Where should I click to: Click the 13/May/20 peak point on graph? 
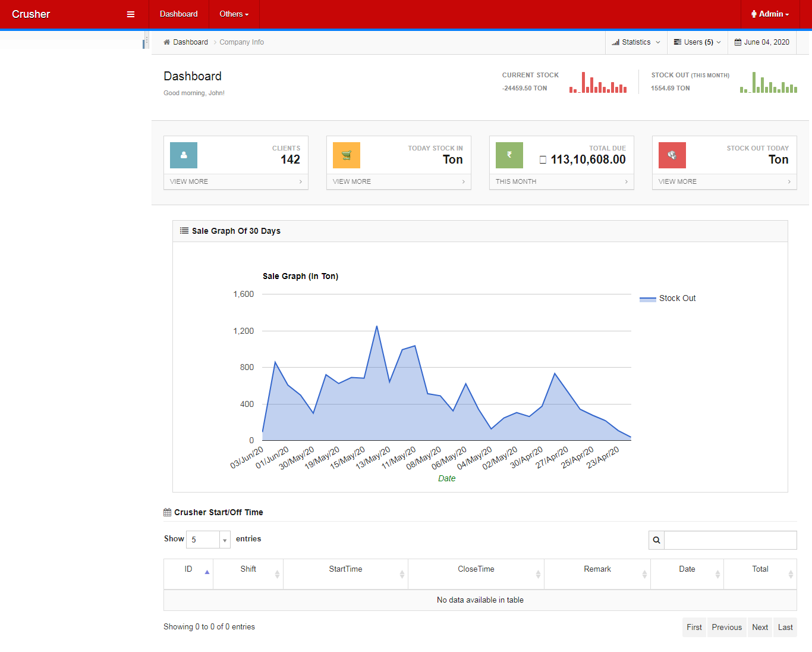pos(377,326)
